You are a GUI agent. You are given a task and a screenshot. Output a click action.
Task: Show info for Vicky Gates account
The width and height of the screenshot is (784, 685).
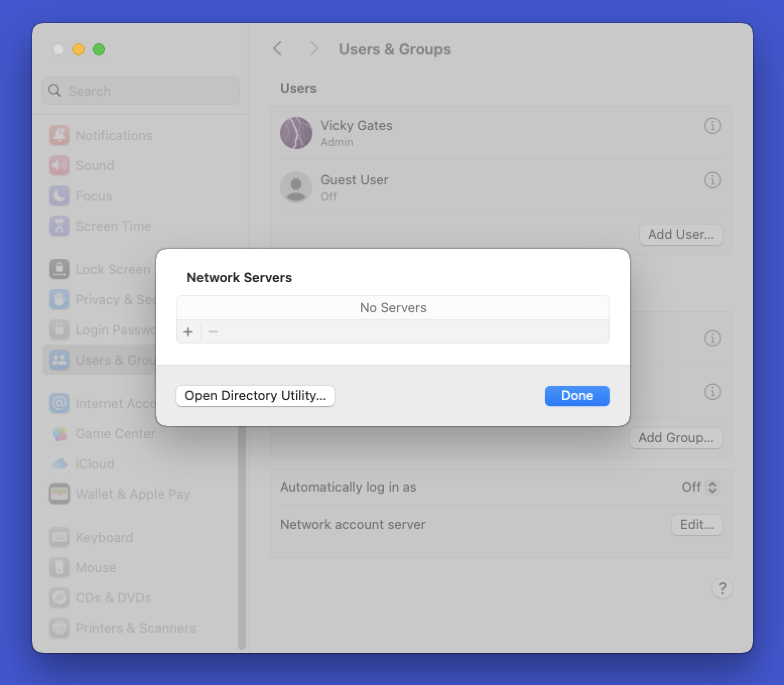tap(712, 126)
